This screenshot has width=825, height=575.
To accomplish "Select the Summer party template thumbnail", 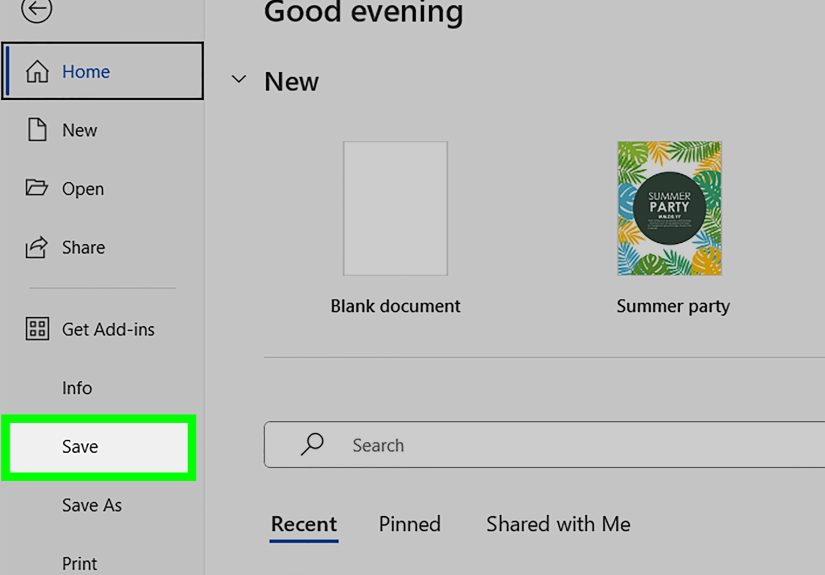I will (x=669, y=208).
